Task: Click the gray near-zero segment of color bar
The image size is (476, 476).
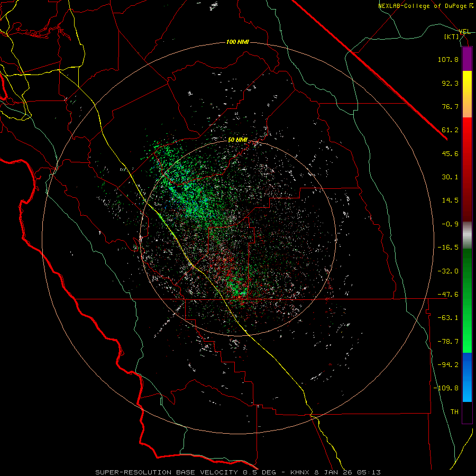Action: click(467, 235)
